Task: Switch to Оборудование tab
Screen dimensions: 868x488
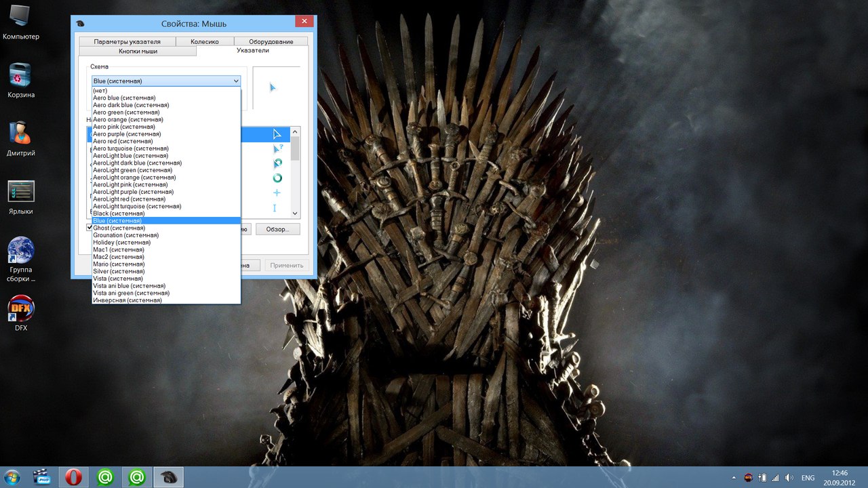Action: pyautogui.click(x=271, y=41)
